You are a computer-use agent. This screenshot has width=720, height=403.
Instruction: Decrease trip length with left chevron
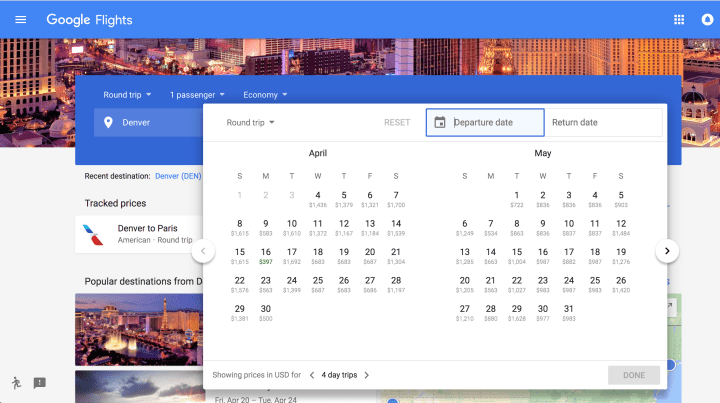312,375
